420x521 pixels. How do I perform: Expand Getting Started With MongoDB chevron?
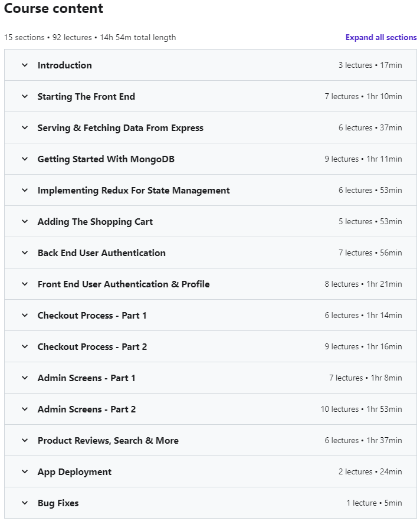click(25, 159)
